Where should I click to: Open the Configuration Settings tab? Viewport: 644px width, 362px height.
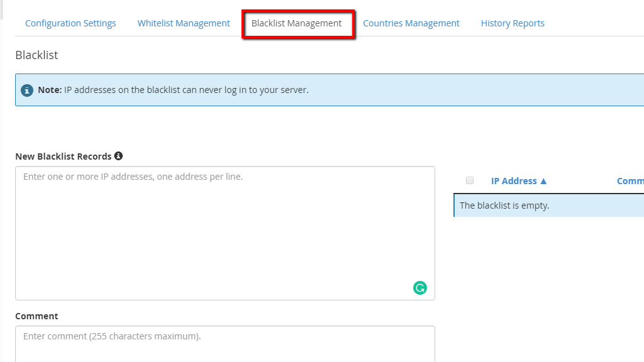(70, 23)
